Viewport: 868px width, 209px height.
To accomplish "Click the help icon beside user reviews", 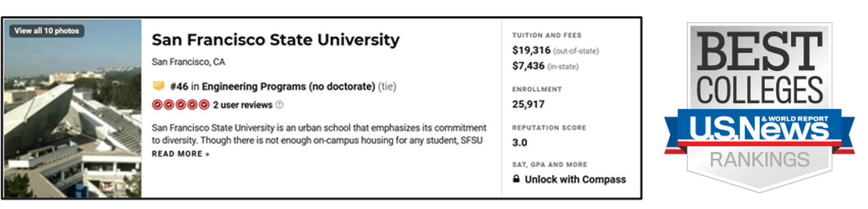I will (x=279, y=104).
